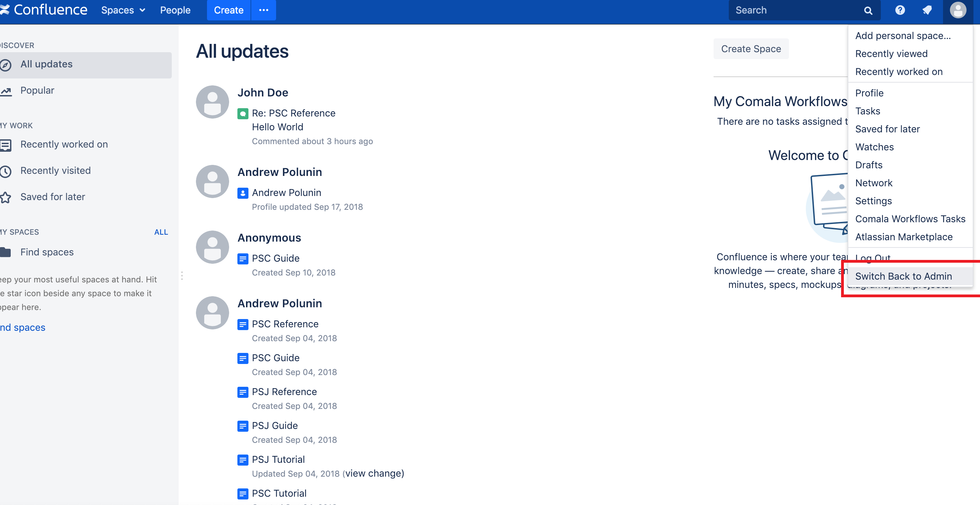Click the sidebar collapse drag handle
The height and width of the screenshot is (505, 980).
(182, 275)
